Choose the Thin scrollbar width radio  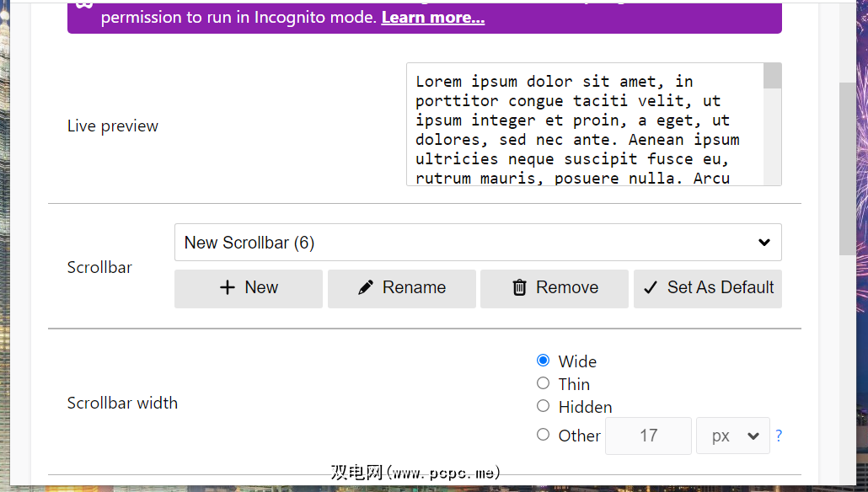point(544,383)
